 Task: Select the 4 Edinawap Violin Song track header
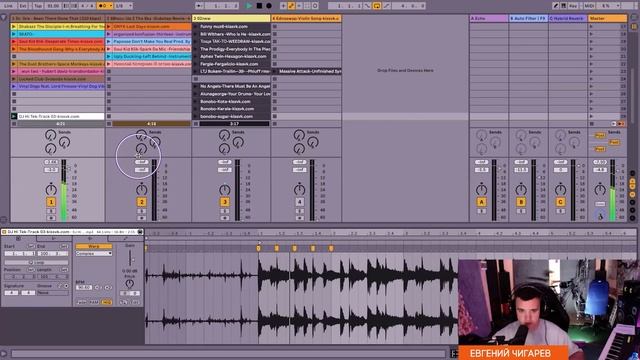(306, 18)
